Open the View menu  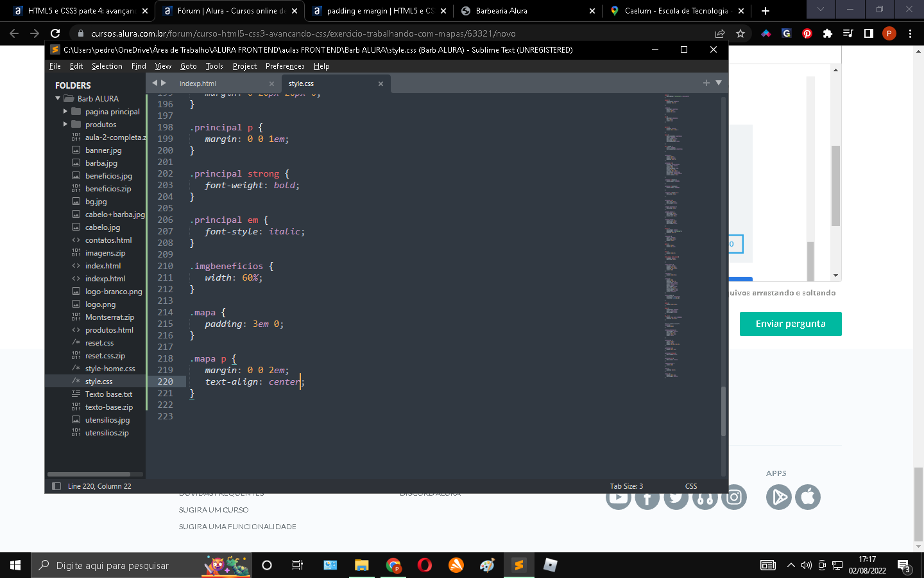tap(163, 66)
